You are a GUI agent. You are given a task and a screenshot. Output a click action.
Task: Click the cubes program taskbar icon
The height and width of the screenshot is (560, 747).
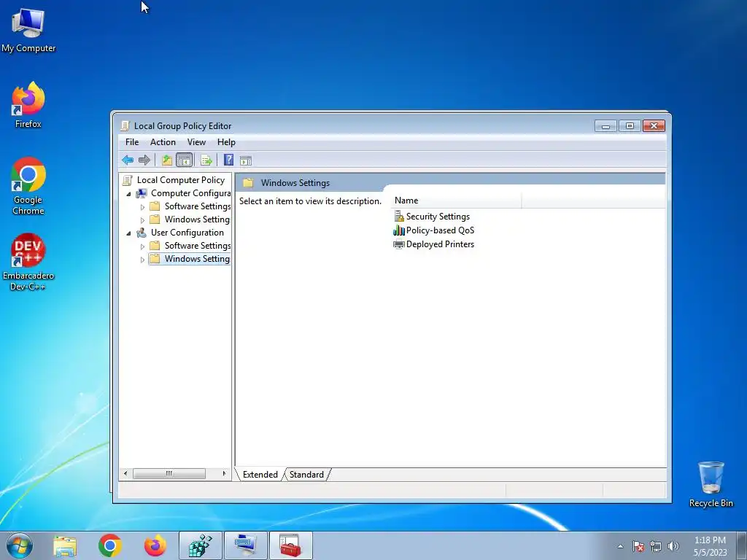201,545
